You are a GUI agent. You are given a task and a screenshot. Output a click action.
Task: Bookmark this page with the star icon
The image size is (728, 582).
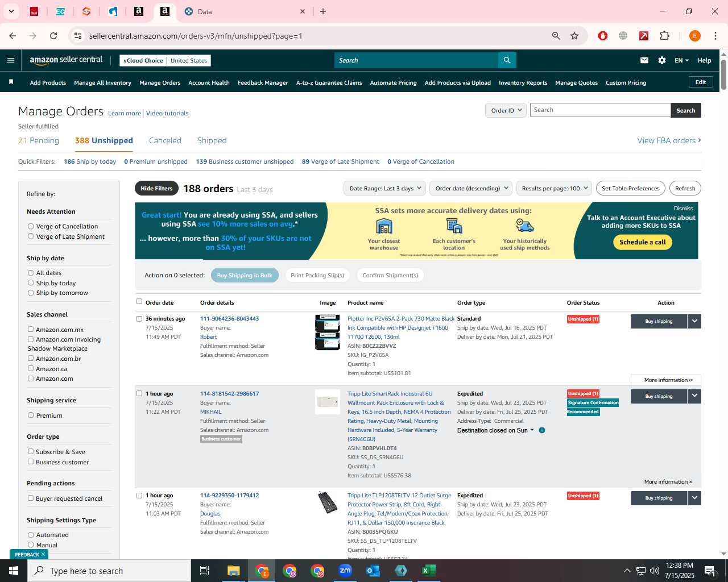(x=574, y=36)
